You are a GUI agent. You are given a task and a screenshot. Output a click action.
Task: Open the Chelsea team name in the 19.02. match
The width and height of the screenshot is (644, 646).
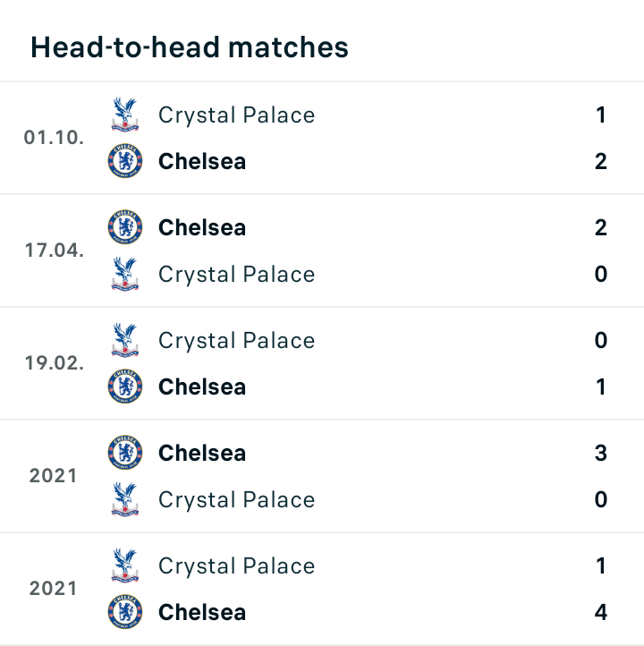tap(202, 387)
